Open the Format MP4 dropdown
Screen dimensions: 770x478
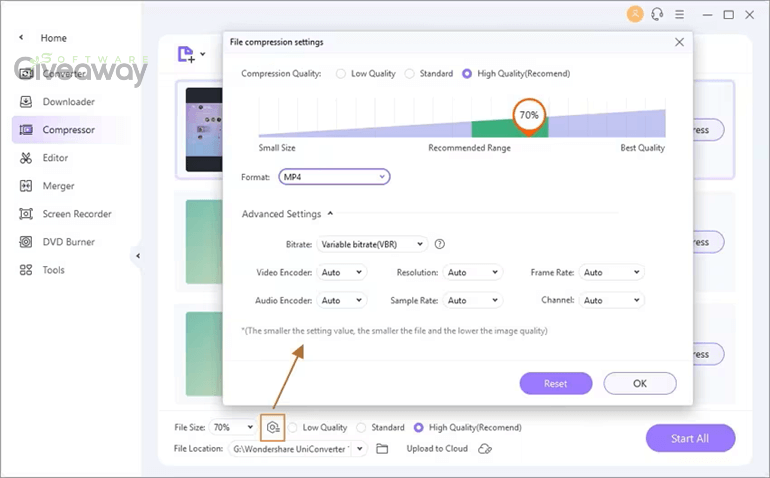click(334, 177)
